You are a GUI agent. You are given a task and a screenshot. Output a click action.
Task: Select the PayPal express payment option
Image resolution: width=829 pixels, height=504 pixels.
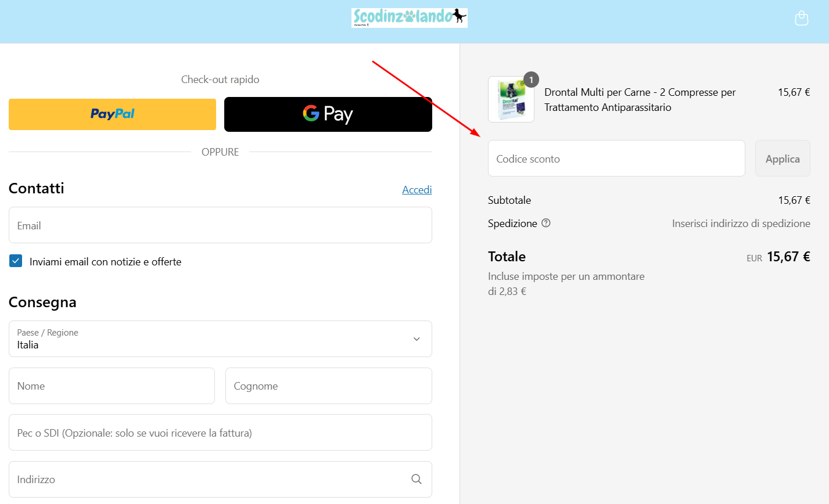point(112,114)
